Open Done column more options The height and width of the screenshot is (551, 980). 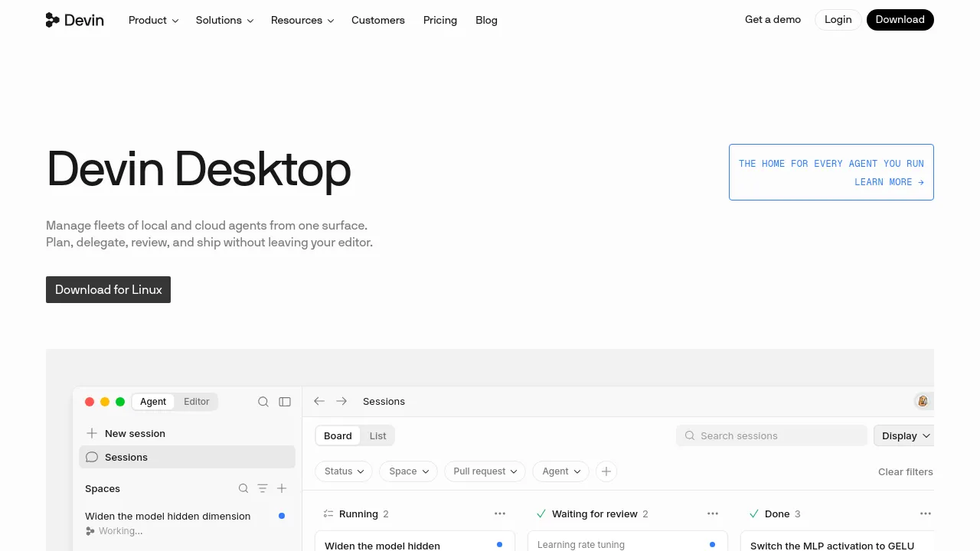click(926, 514)
